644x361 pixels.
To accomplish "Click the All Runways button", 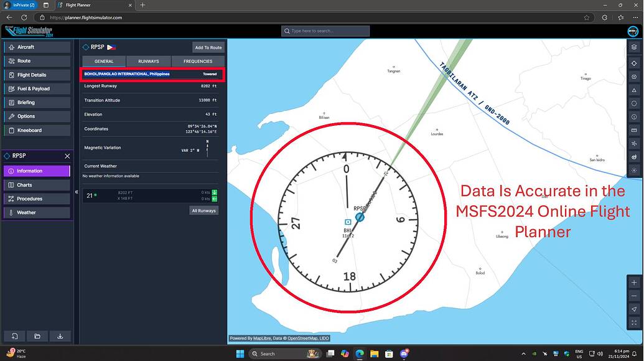I will tap(203, 210).
